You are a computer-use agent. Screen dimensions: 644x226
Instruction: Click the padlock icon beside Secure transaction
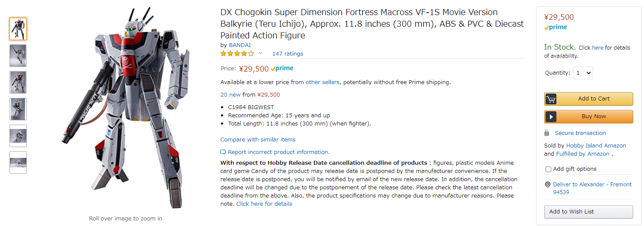(547, 133)
